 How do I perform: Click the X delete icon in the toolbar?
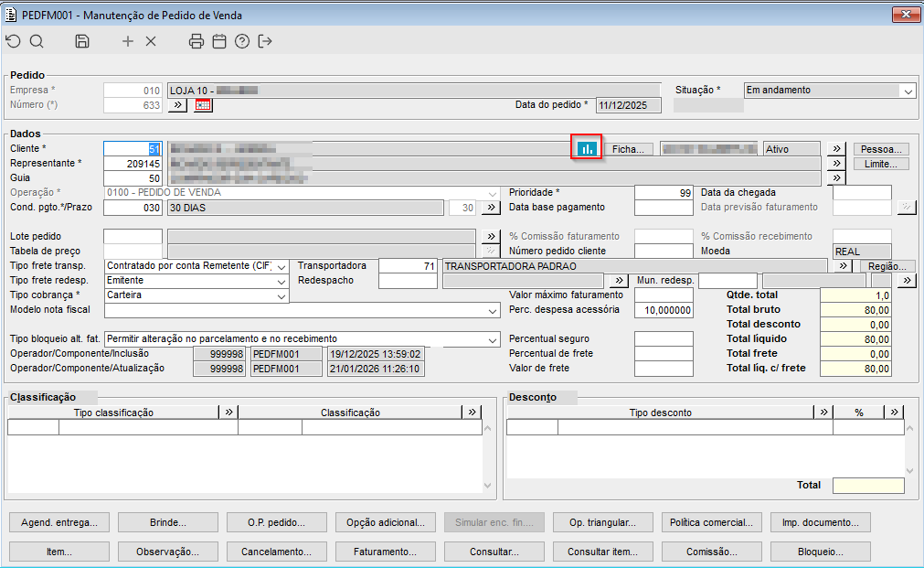(x=151, y=41)
